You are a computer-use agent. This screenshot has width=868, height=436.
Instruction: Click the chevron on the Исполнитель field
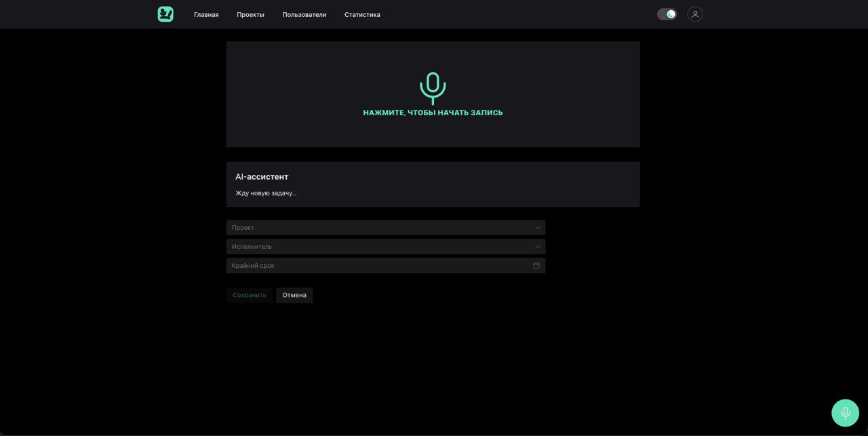(537, 246)
